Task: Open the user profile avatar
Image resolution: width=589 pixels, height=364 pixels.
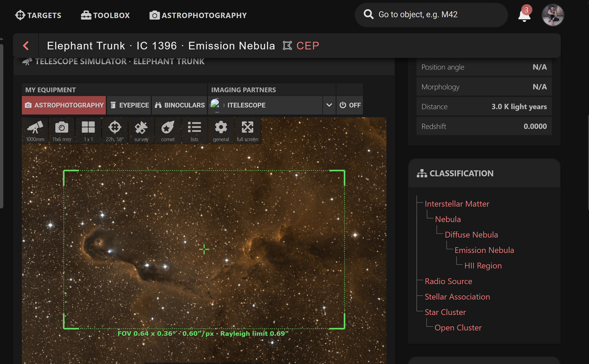Action: 553,15
